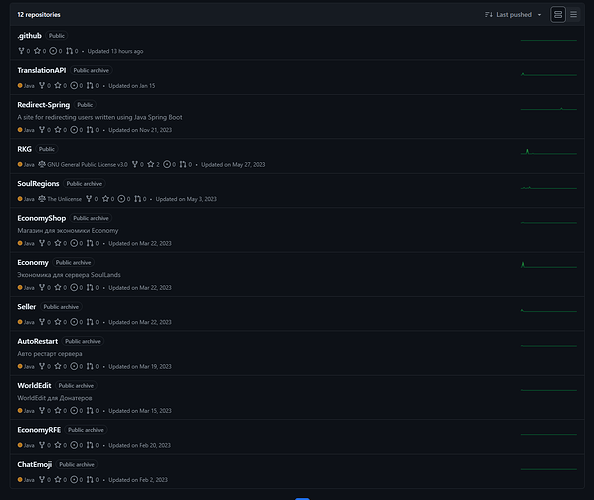Click the fork icon on the WorldEdit repository
The height and width of the screenshot is (500, 594).
[42, 411]
